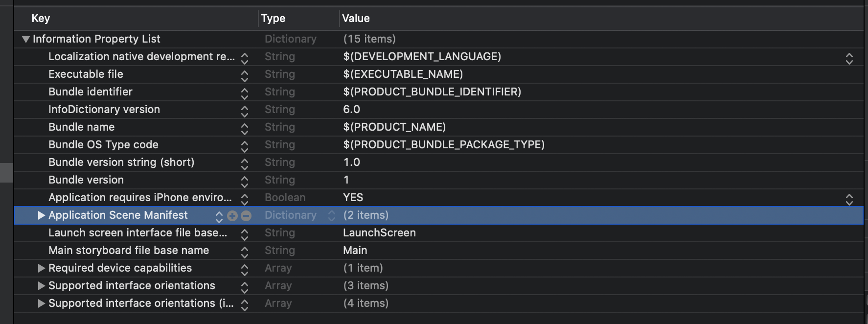This screenshot has height=324, width=868.
Task: Click the plus icon on Application Scene Manifest row
Action: coord(232,216)
